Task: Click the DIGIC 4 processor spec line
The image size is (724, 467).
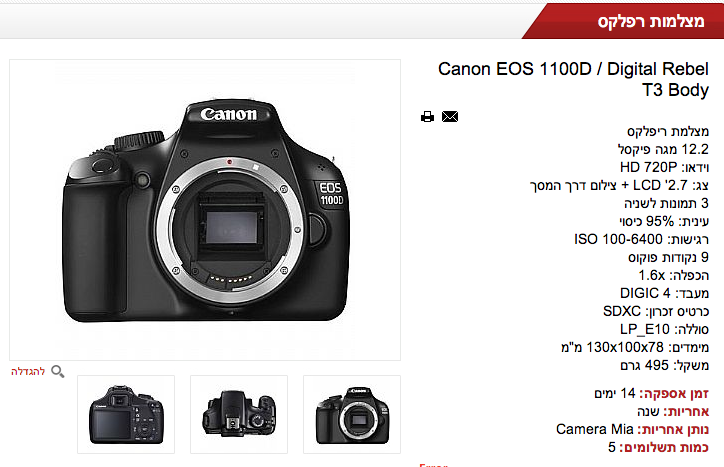Action: coord(664,293)
